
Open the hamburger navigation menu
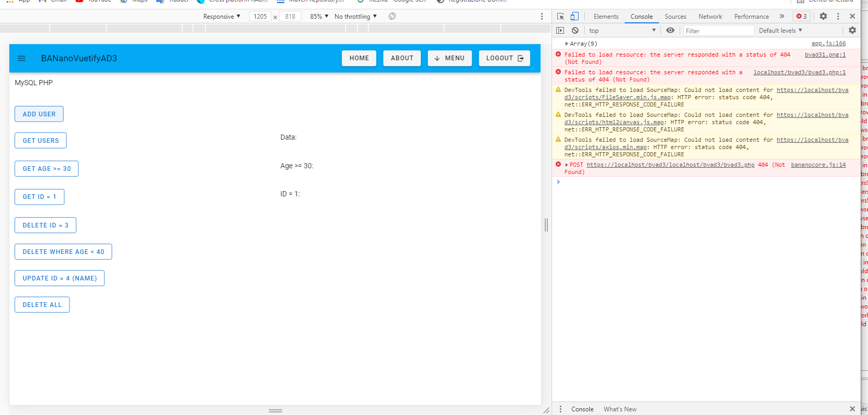click(21, 58)
